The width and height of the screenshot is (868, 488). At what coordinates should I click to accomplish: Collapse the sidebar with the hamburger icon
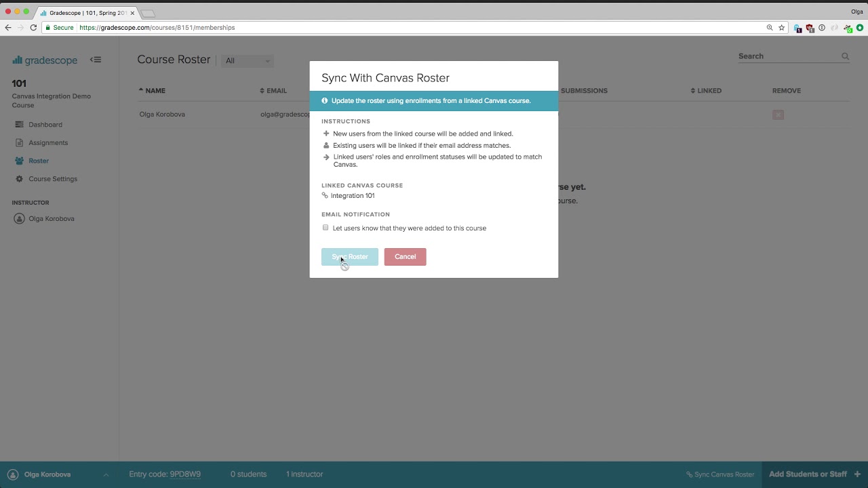[x=96, y=60]
